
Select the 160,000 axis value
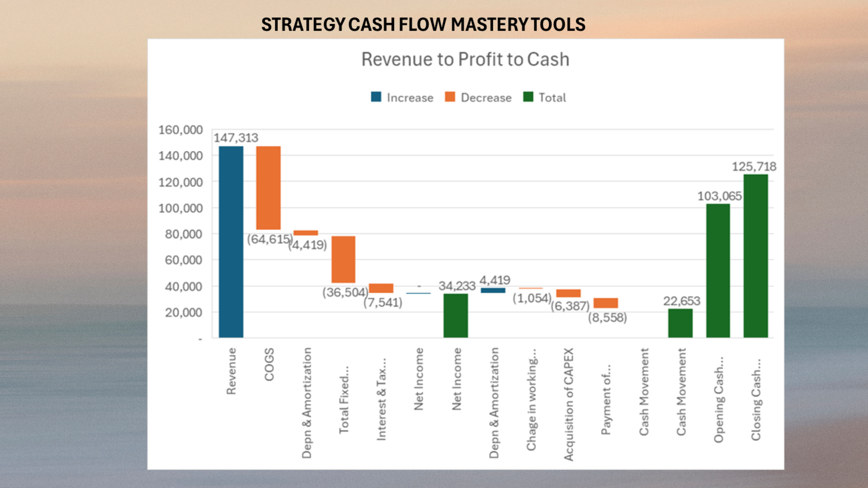pyautogui.click(x=180, y=130)
